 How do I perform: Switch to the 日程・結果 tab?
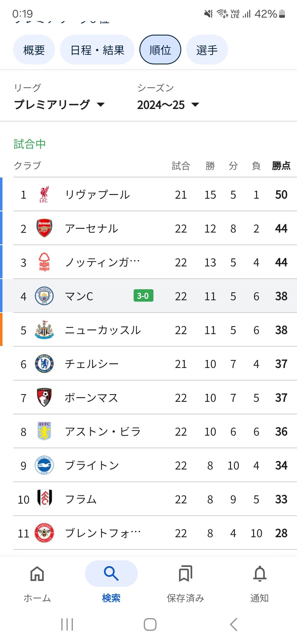(x=97, y=50)
